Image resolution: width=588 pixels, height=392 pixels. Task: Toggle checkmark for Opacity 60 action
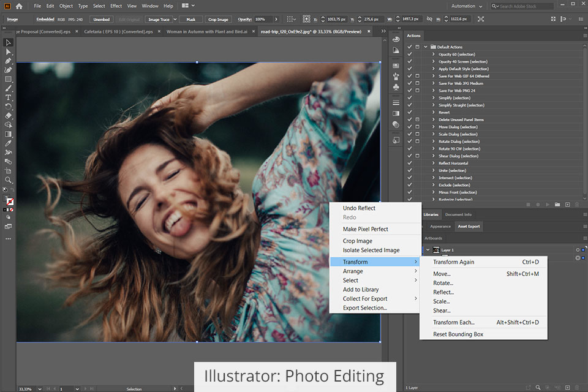(x=410, y=55)
